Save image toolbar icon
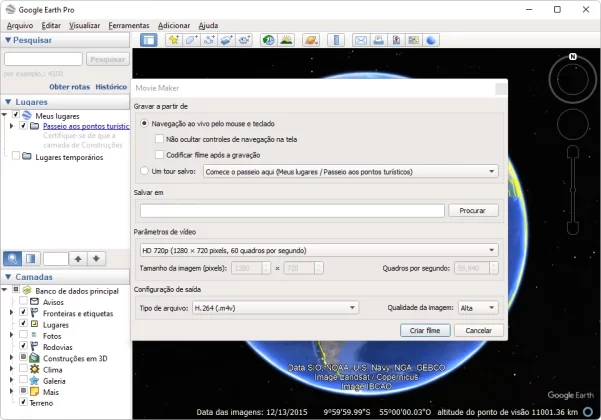 (x=396, y=40)
